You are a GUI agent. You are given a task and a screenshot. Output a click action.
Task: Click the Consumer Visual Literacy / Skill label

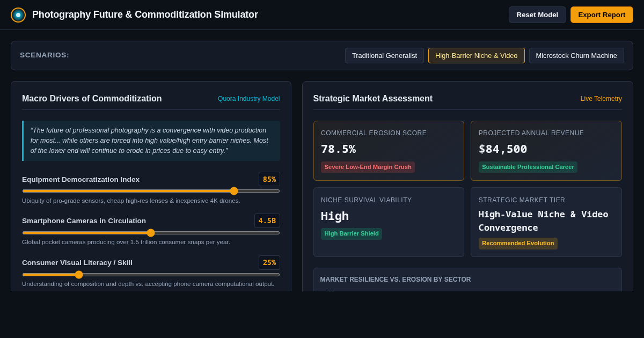coord(77,263)
